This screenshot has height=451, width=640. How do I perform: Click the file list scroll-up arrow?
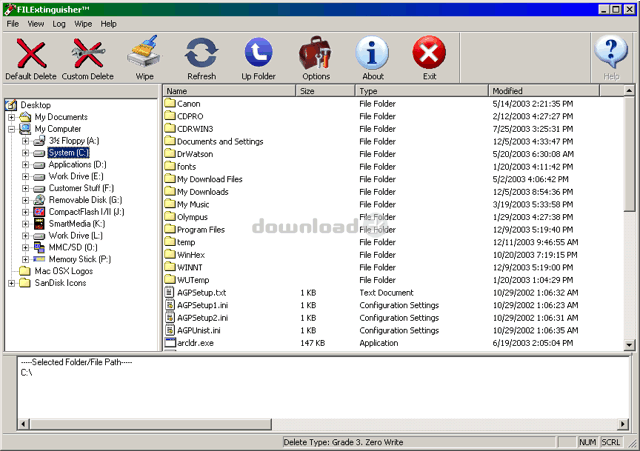point(629,91)
